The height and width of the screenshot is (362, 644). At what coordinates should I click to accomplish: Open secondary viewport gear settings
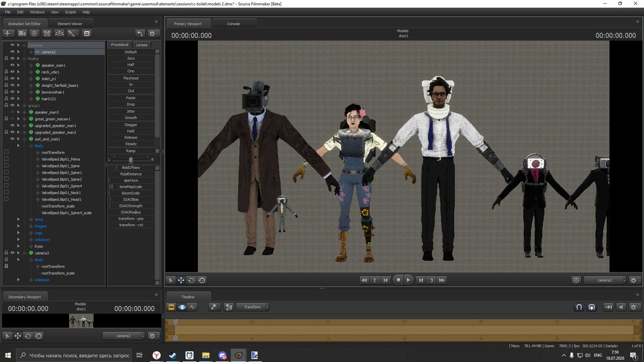(x=153, y=336)
